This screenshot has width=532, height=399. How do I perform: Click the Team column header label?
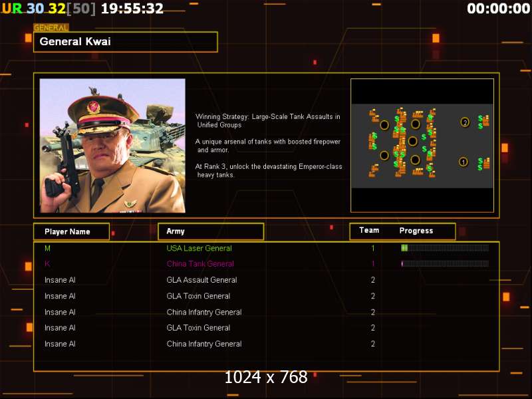(369, 230)
